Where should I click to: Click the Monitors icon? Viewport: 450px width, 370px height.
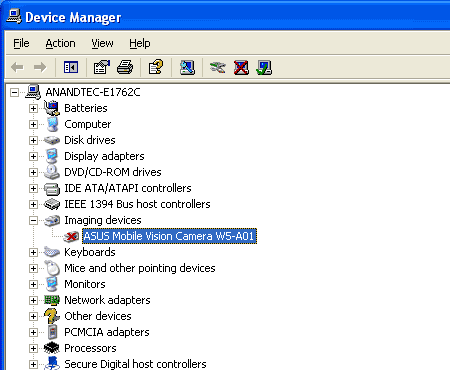click(52, 284)
